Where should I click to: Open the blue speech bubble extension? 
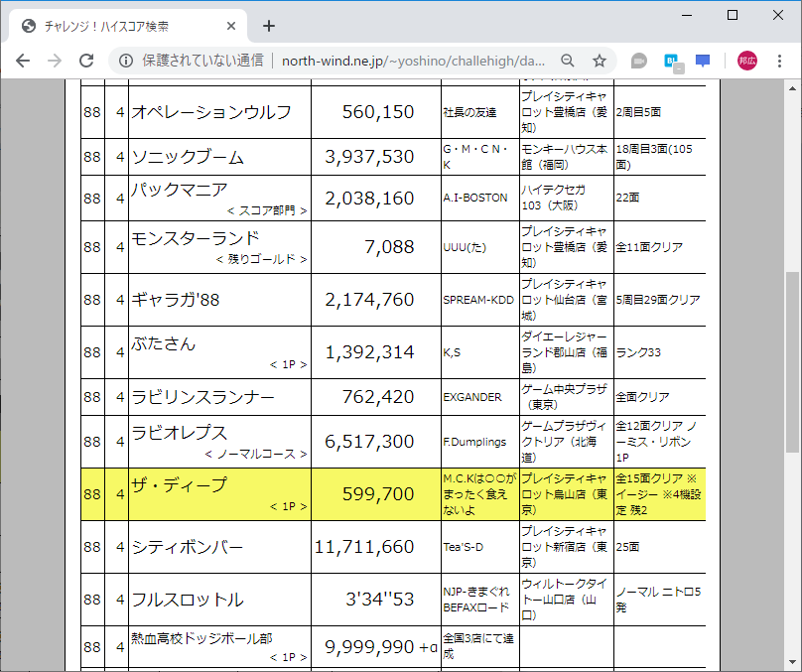click(701, 61)
